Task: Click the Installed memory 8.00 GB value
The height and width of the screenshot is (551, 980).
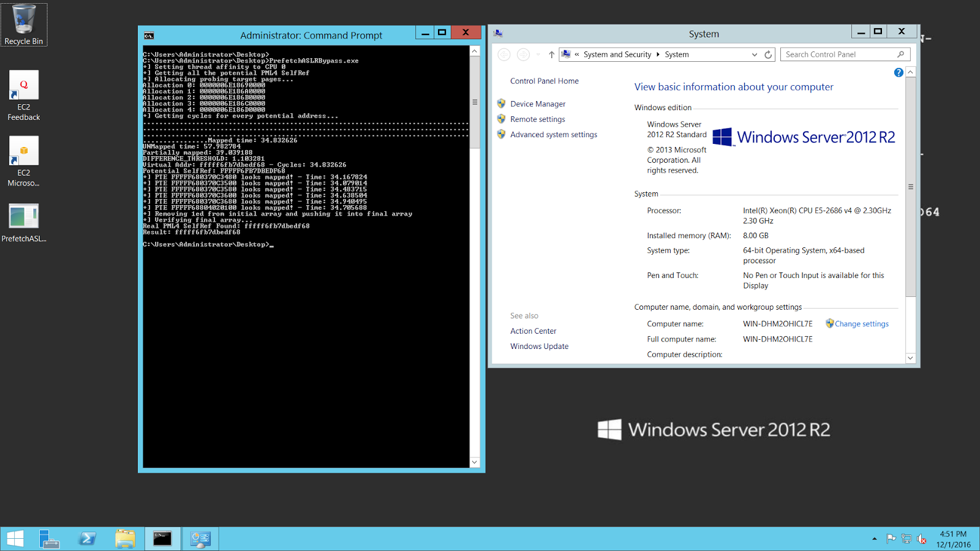Action: 755,236
